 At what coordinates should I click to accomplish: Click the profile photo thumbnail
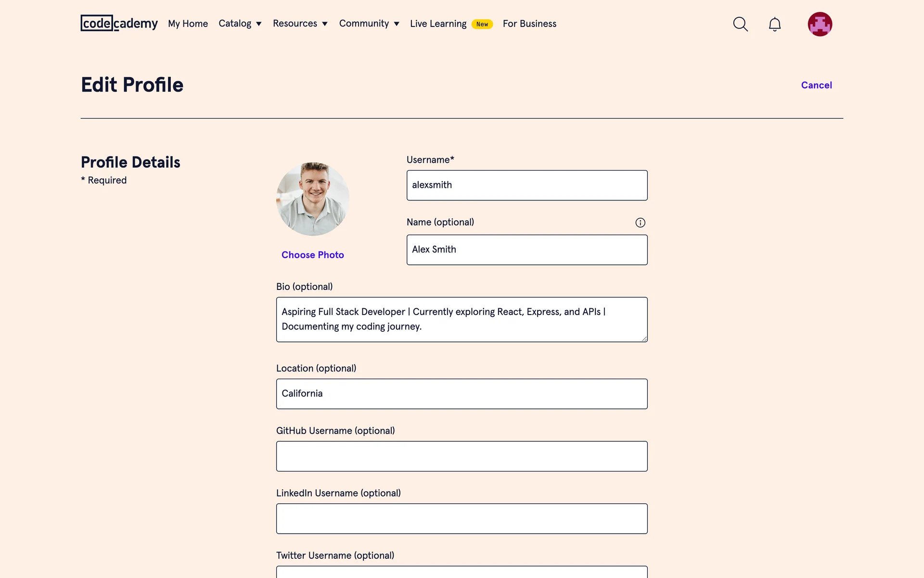coord(313,199)
